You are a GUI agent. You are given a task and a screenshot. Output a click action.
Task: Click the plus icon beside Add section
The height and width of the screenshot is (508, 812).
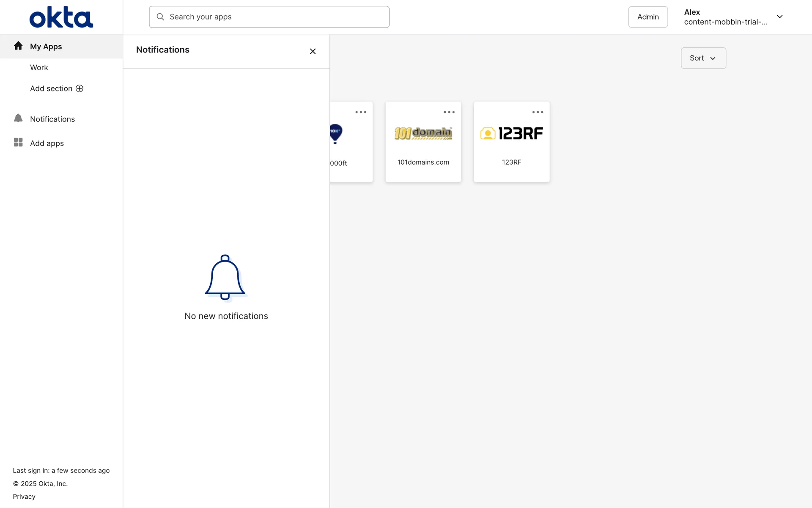[x=80, y=88]
